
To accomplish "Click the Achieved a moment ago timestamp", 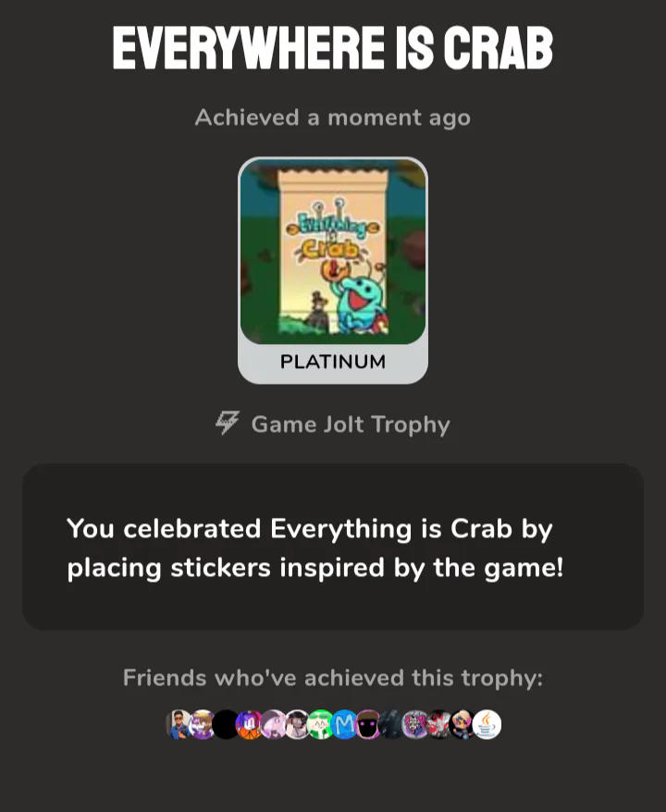I will [333, 117].
